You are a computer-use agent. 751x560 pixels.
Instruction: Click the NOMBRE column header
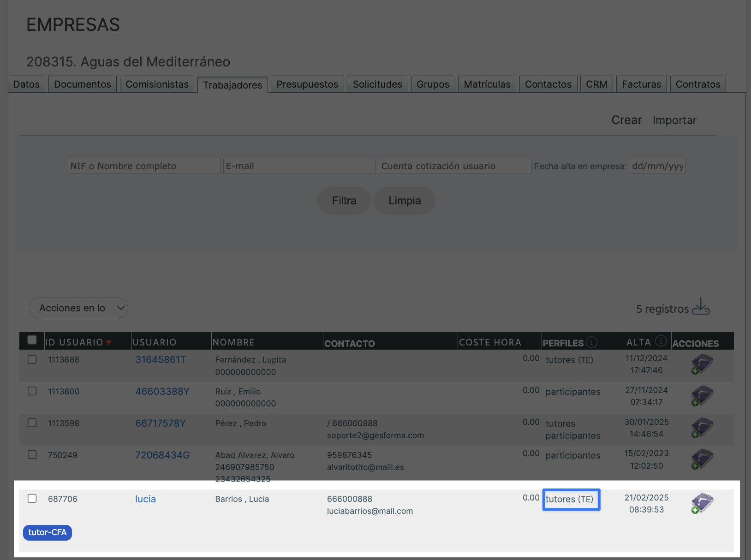point(233,342)
